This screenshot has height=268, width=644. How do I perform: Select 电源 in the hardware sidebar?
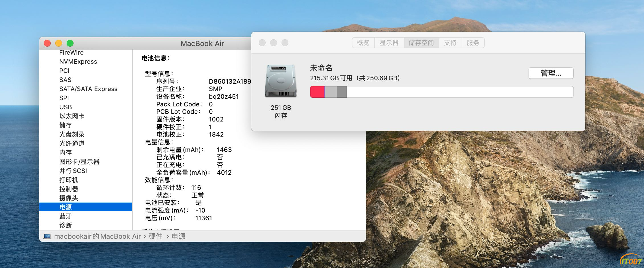point(66,207)
